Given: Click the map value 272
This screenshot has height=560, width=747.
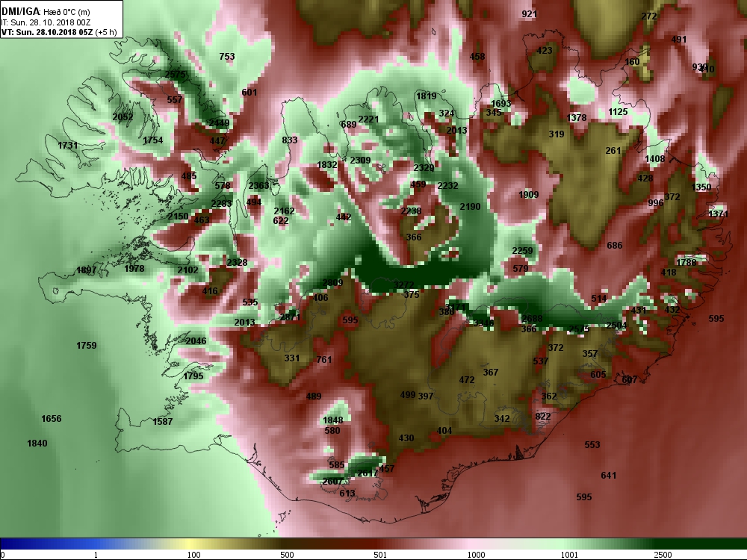Looking at the screenshot, I should pos(649,16).
